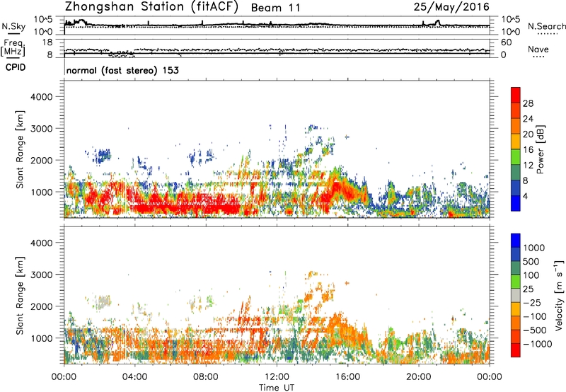Image resolution: width=566 pixels, height=392 pixels.
Task: Click the Nave legend label
Action: pos(538,49)
